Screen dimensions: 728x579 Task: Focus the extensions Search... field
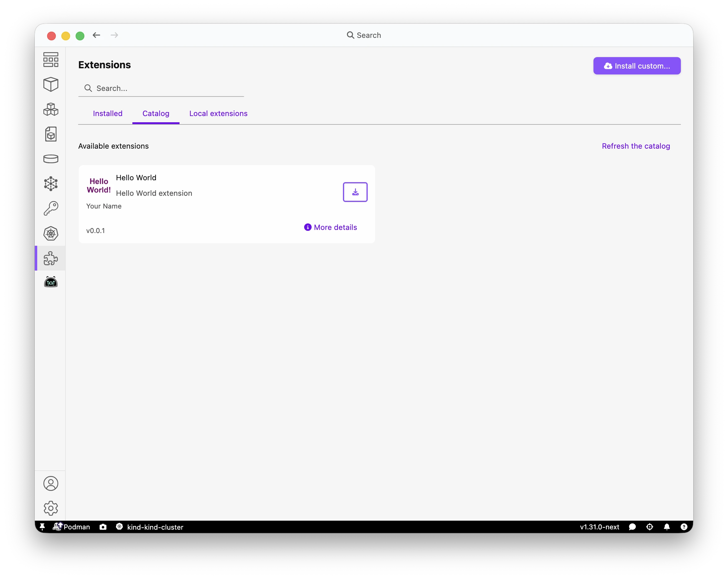pyautogui.click(x=161, y=88)
